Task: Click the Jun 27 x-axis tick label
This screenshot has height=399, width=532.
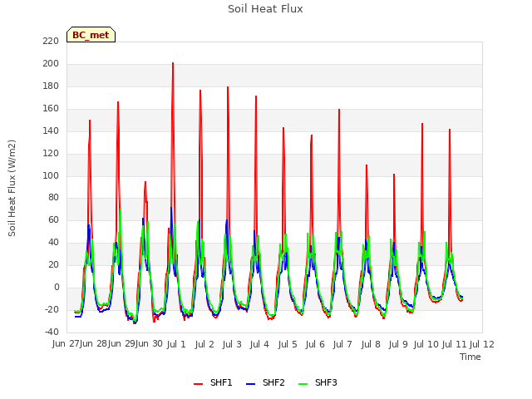Action: point(66,344)
